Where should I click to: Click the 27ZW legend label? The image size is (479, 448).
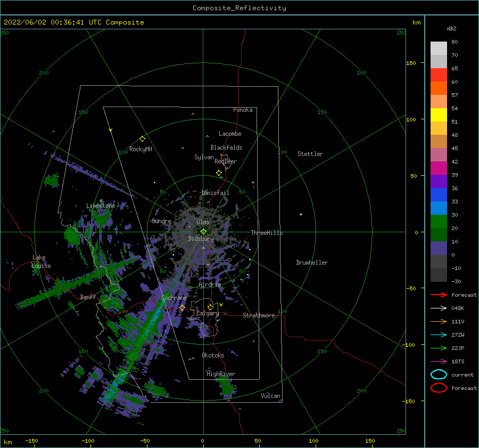(458, 335)
